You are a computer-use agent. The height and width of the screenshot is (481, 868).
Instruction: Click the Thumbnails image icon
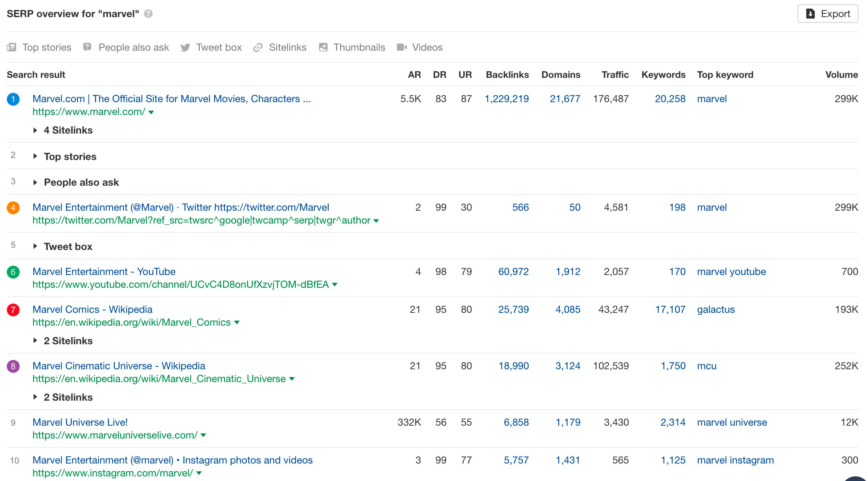323,47
